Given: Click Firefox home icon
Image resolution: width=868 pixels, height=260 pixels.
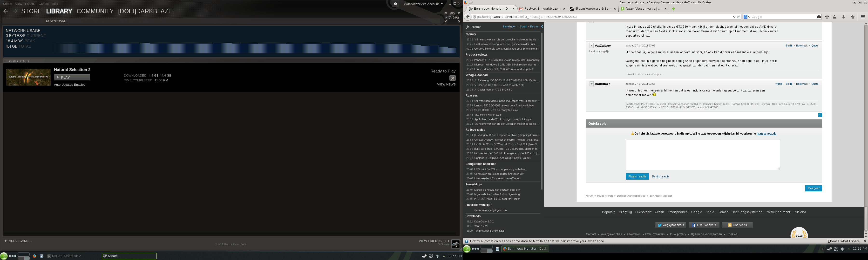Looking at the screenshot, I should click(853, 17).
